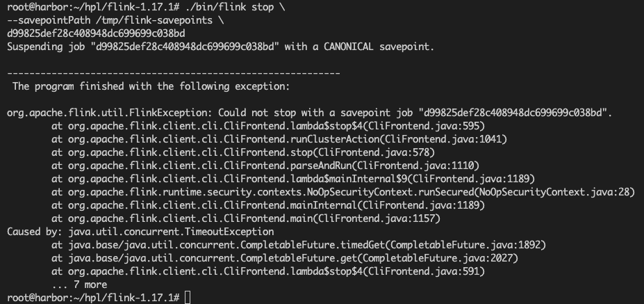Click the parseAndRun CliFrontend.java:1110 frame
Screen dimensions: 644x304
pos(265,166)
